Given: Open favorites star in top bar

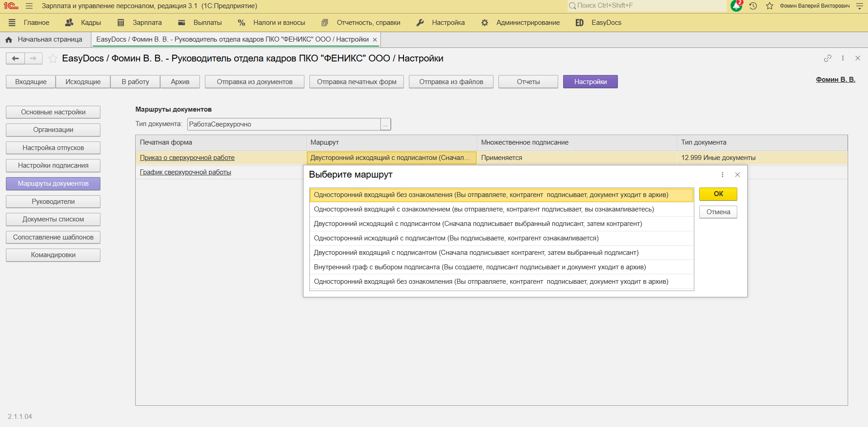Looking at the screenshot, I should 769,6.
